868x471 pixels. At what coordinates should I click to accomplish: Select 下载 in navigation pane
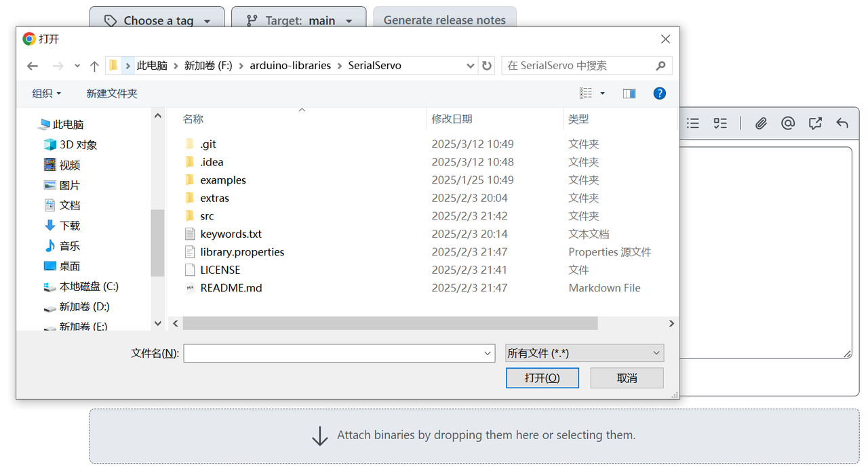62,226
